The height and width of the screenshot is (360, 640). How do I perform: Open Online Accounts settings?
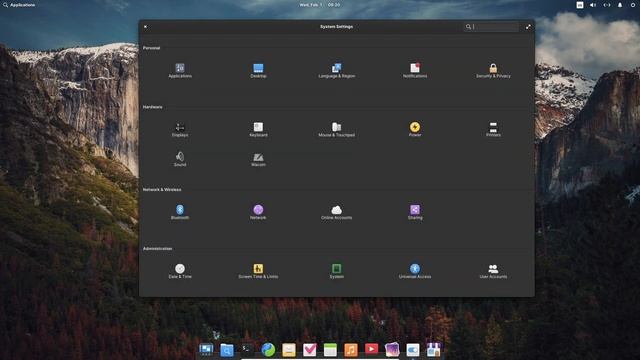[337, 212]
